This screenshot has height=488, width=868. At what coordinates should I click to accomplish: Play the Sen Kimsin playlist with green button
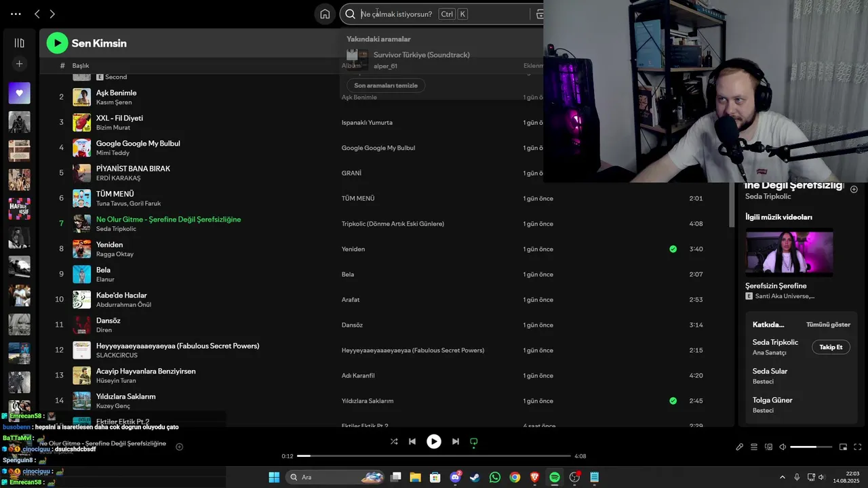tap(57, 43)
